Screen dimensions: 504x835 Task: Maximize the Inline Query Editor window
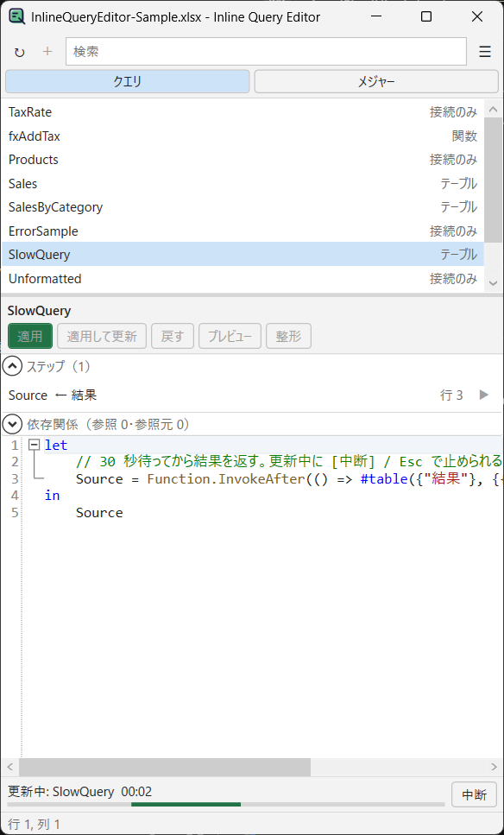(426, 17)
